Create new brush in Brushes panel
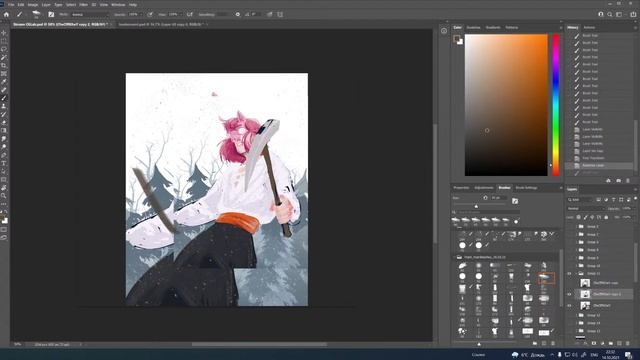 [544, 344]
